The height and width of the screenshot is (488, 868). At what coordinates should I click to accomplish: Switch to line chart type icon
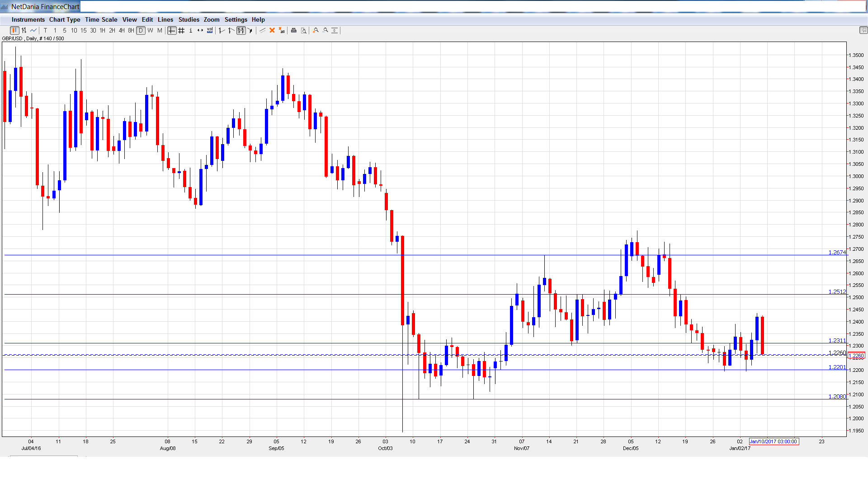[33, 31]
